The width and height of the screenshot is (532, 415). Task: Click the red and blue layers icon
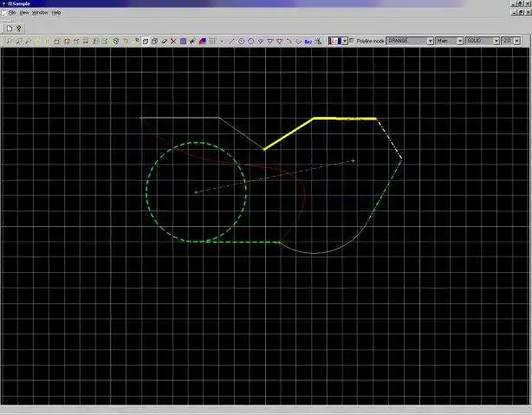(203, 42)
